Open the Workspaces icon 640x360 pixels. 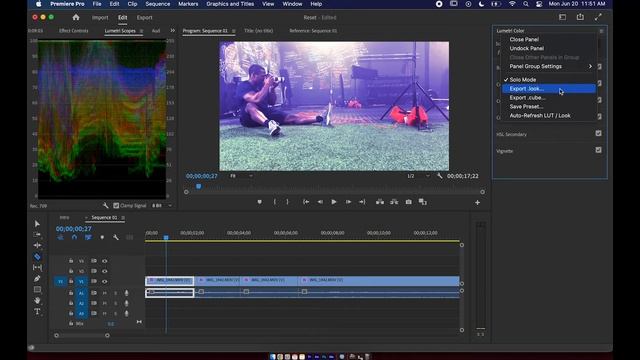point(562,17)
